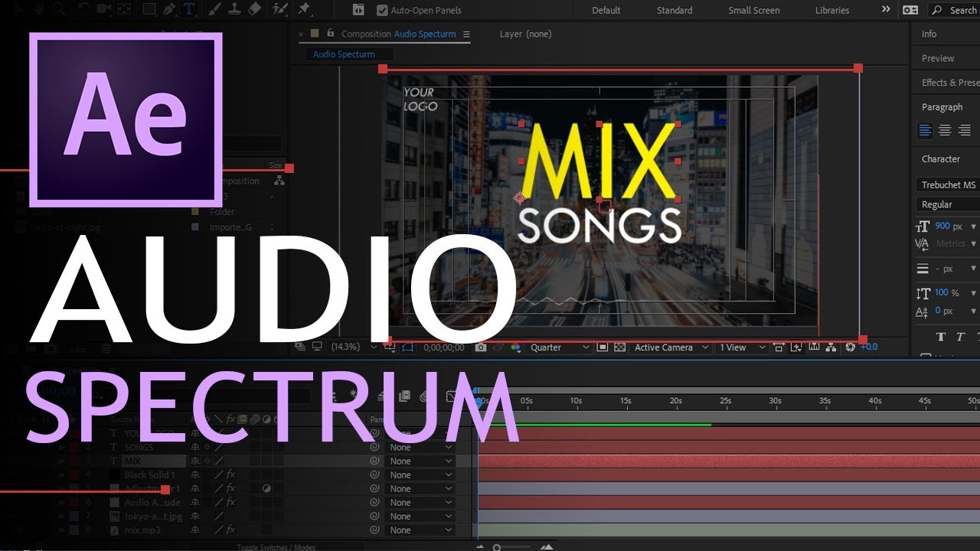Viewport: 980px width, 551px height.
Task: Open the Composition panel menu icon
Action: tap(466, 34)
